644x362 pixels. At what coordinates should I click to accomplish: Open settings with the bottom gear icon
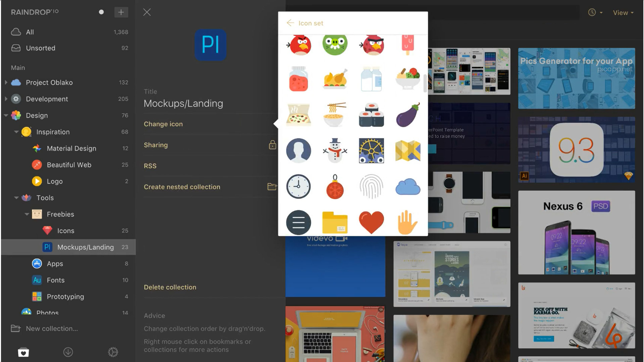[x=113, y=352]
